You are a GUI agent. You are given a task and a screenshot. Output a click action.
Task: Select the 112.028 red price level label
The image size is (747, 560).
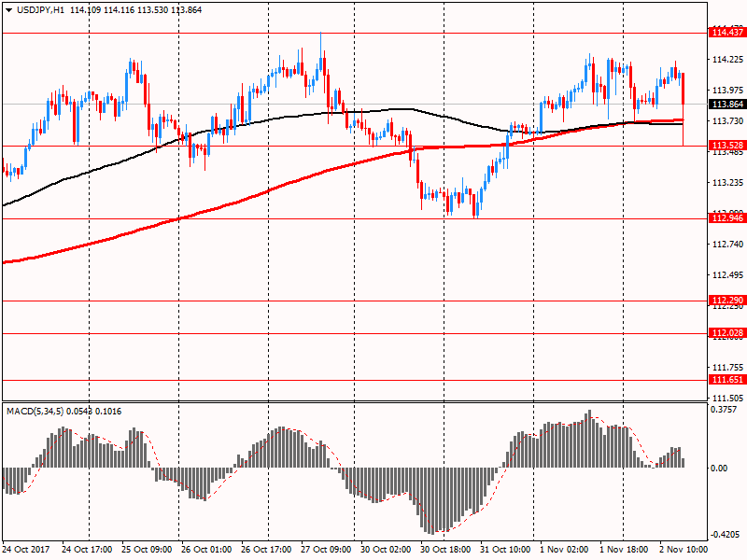click(x=727, y=333)
